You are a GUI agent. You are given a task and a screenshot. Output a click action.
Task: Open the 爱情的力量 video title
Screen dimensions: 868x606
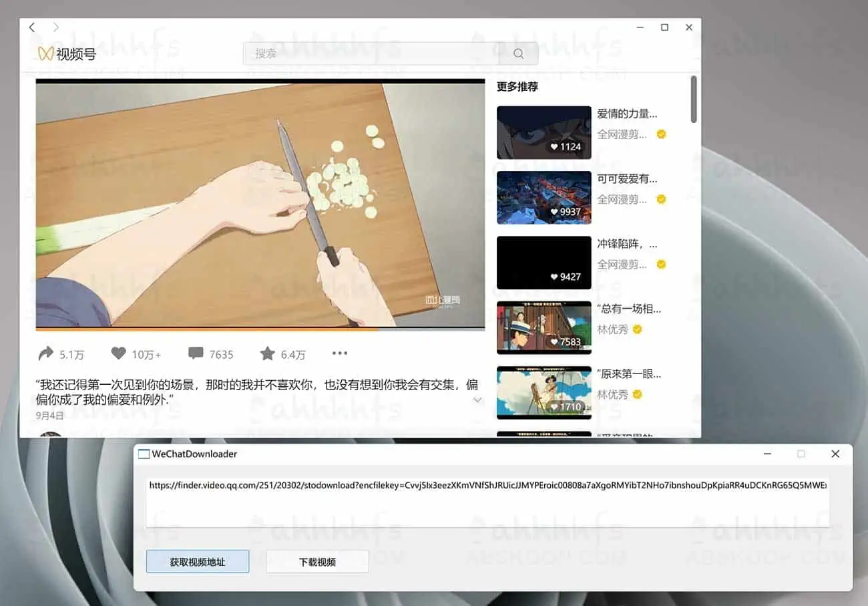tap(627, 114)
